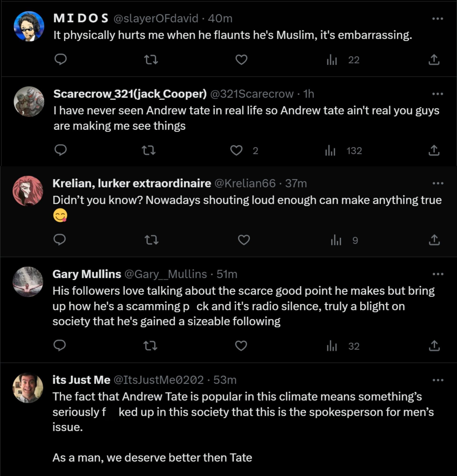Reply to MIDOS's tweet
This screenshot has width=457, height=476.
pos(60,59)
